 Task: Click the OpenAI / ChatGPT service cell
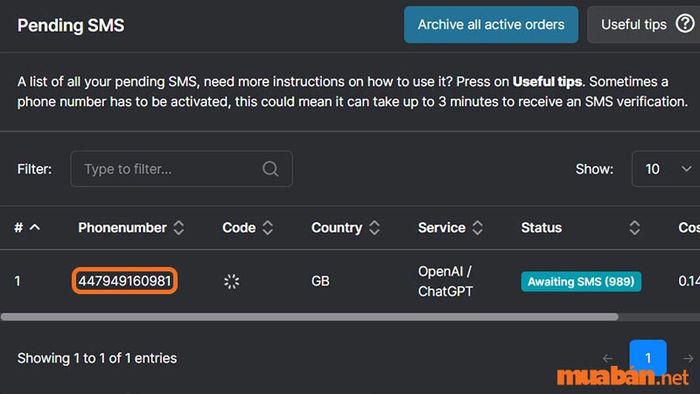point(445,281)
